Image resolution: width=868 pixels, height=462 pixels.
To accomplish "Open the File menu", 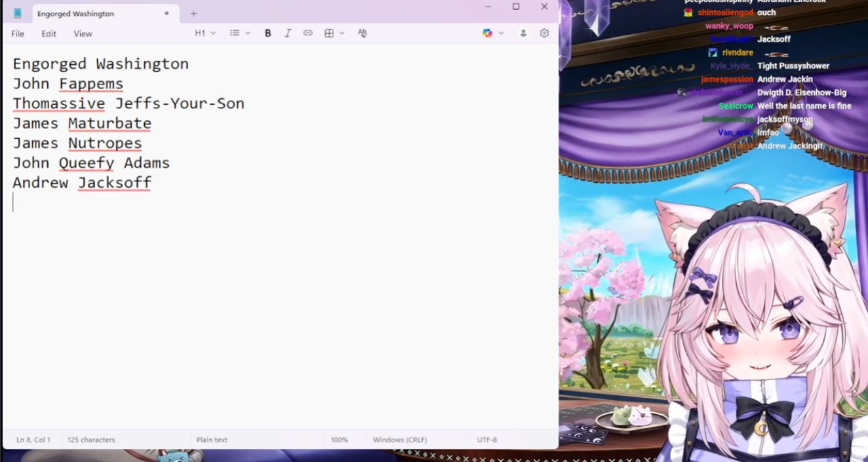I will 18,33.
